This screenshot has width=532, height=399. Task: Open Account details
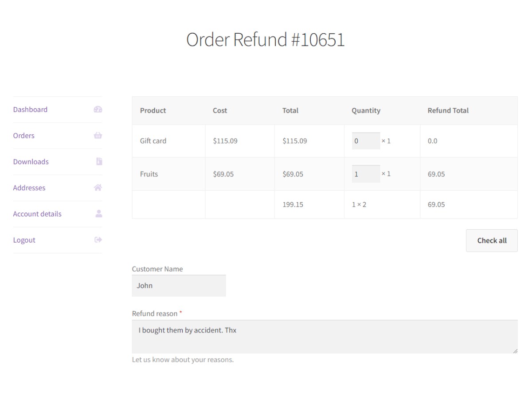(37, 214)
